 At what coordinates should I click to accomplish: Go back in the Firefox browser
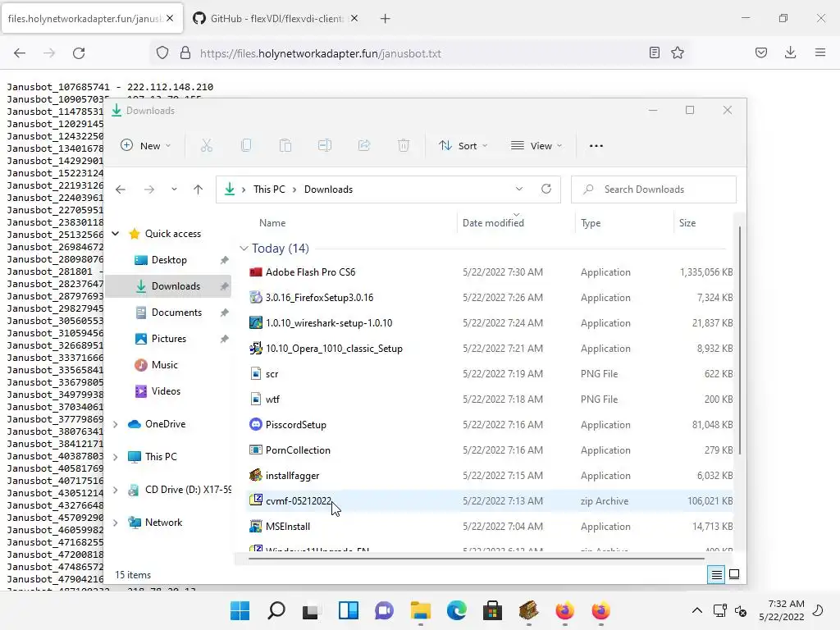click(x=20, y=53)
